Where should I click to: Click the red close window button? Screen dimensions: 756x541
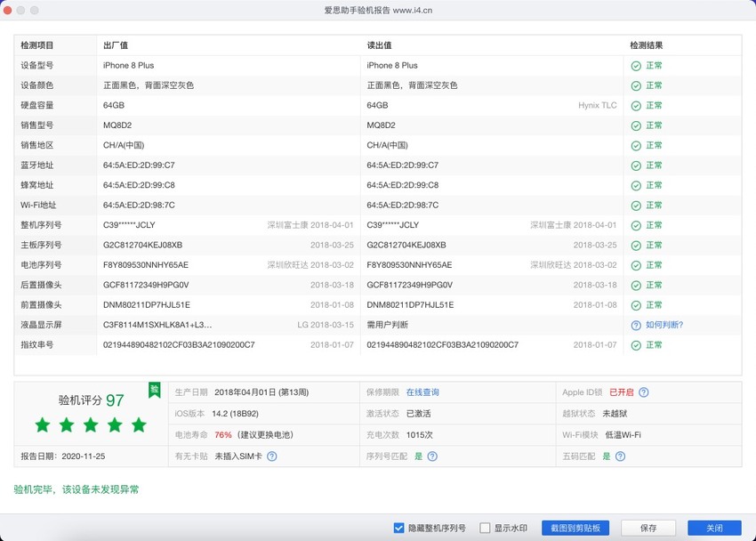tap(7, 10)
